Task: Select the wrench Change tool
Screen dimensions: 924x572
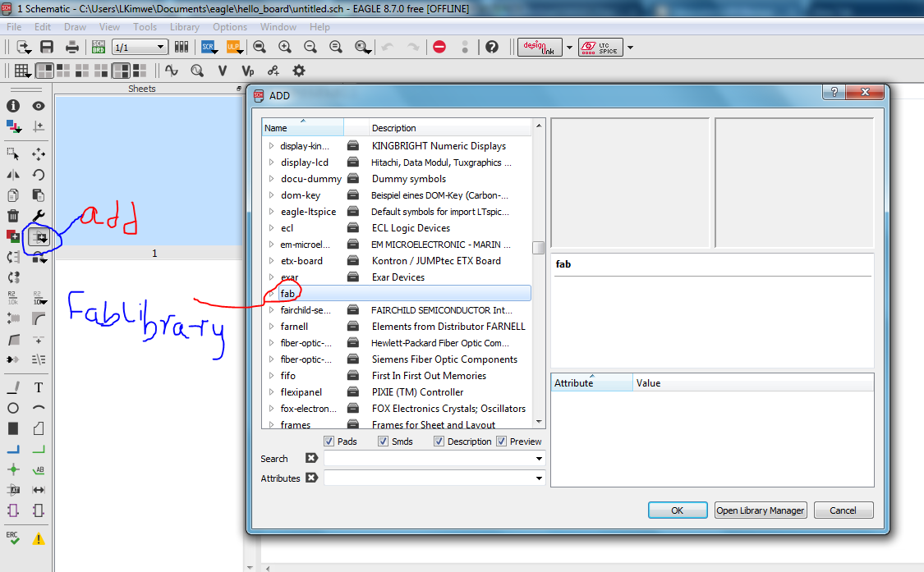Action: coord(39,216)
